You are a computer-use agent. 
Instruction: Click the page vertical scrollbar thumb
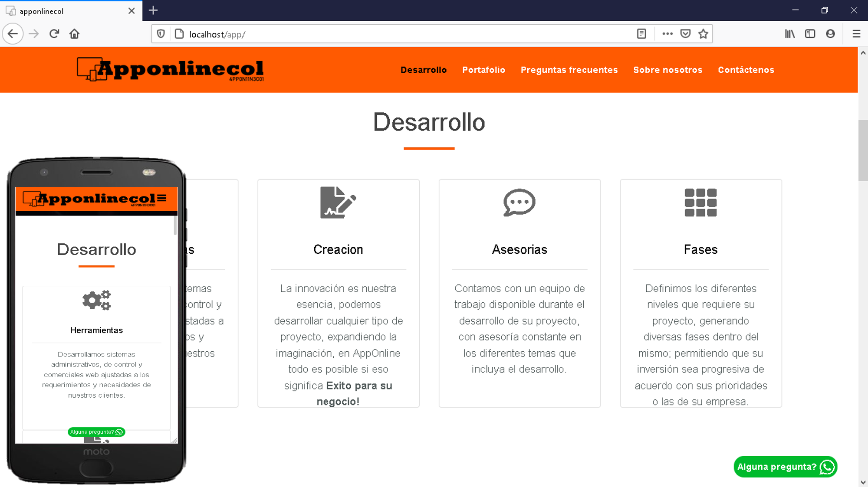click(x=863, y=150)
